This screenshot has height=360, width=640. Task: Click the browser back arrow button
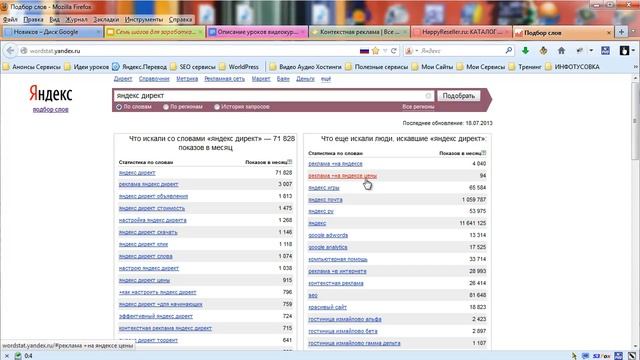tap(10, 51)
